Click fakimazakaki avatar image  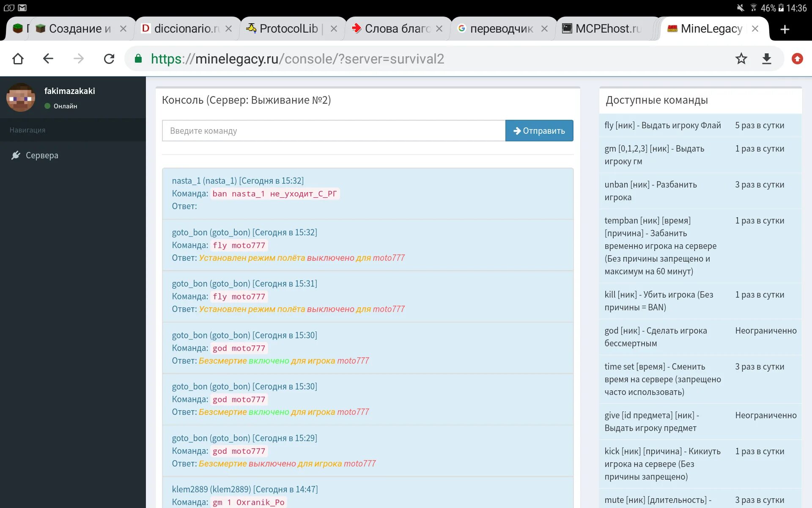click(21, 97)
